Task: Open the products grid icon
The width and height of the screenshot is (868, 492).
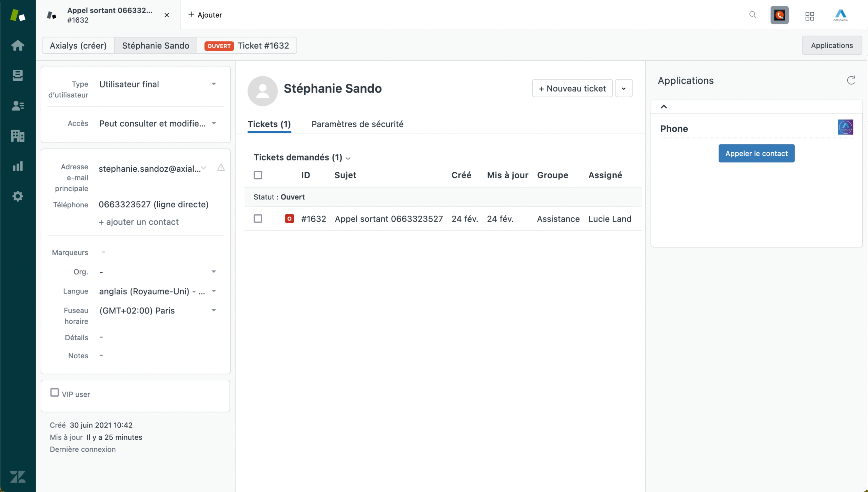Action: [x=810, y=16]
